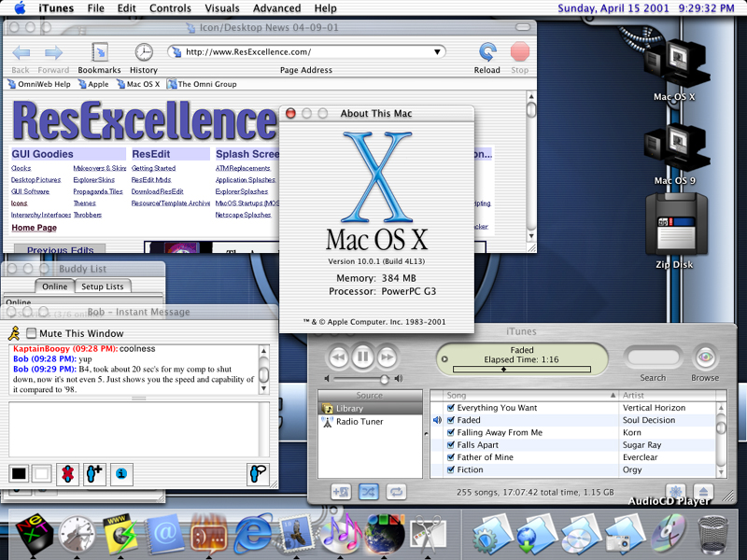Viewport: 747px width, 560px height.
Task: Click the Home Page link
Action: tap(34, 228)
